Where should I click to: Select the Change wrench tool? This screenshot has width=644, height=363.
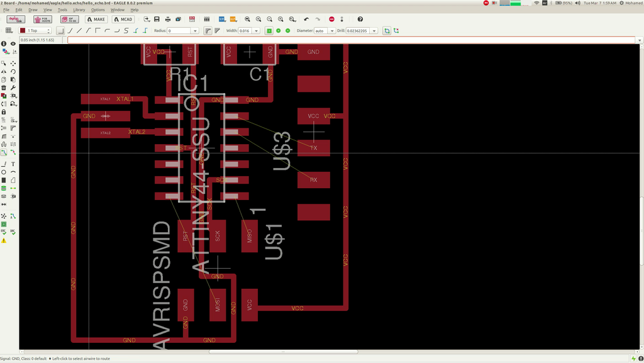click(13, 87)
